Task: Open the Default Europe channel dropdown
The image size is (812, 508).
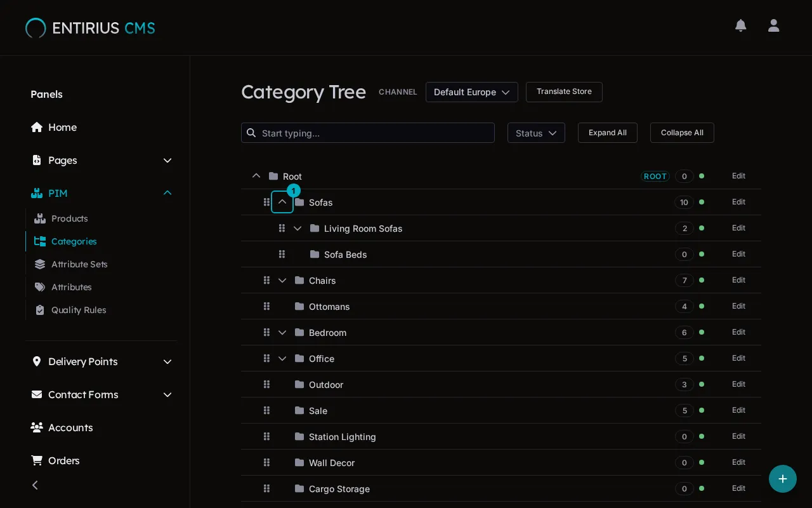Action: [472, 92]
